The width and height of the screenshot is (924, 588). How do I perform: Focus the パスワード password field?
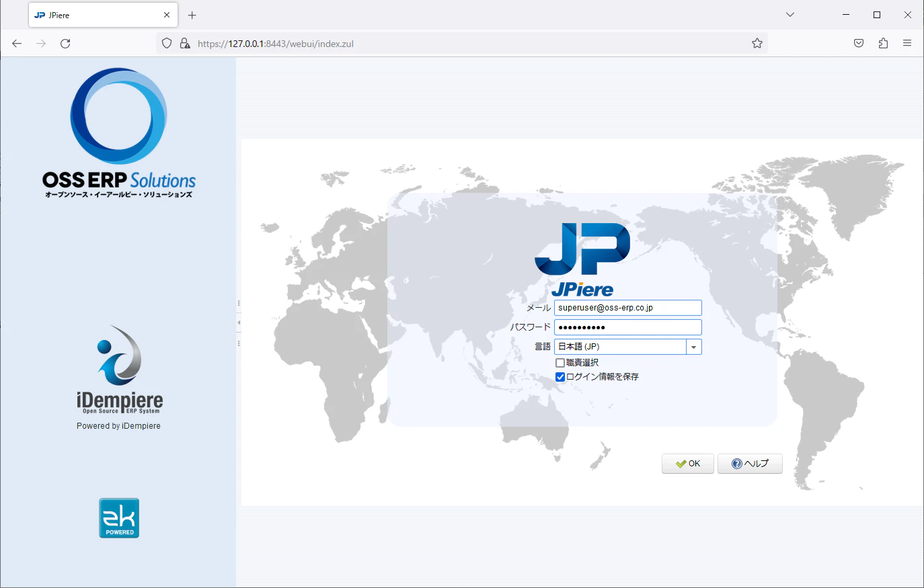(628, 327)
